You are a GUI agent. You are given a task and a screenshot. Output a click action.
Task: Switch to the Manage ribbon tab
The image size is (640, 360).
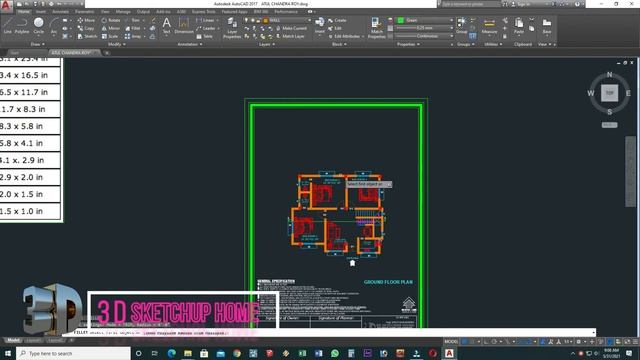click(x=123, y=12)
